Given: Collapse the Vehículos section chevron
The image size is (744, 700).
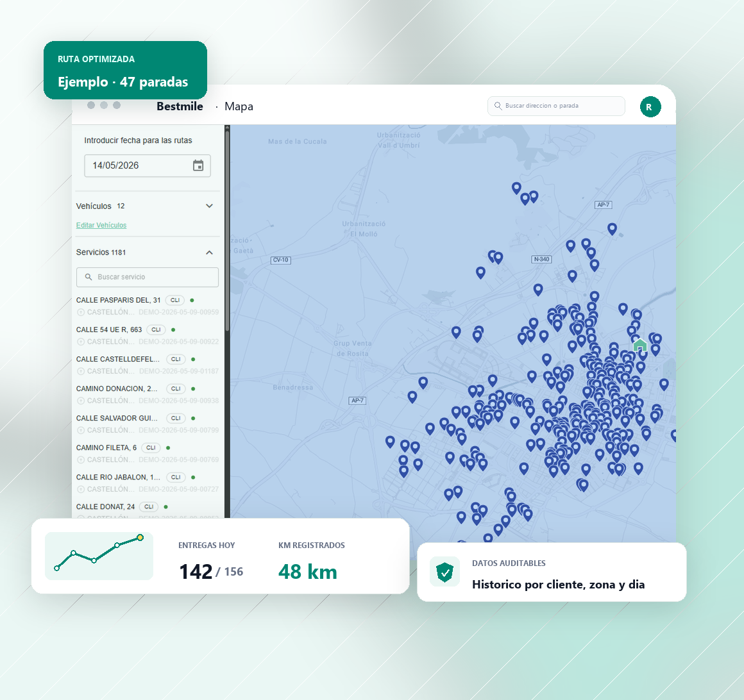Looking at the screenshot, I should pos(209,206).
